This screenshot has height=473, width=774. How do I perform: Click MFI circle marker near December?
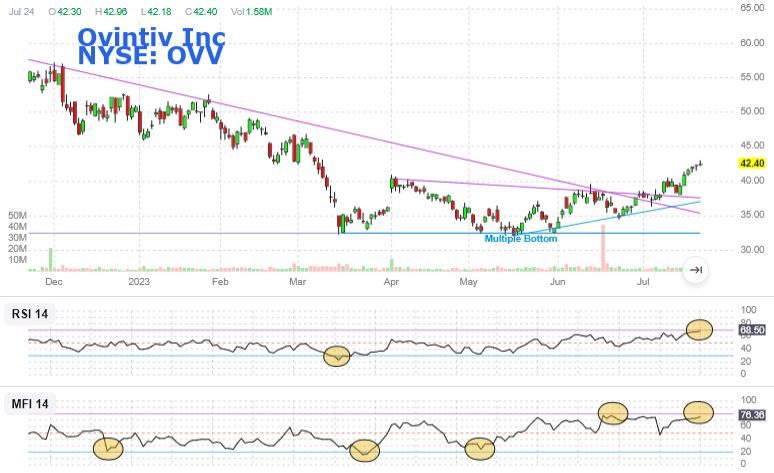[107, 448]
